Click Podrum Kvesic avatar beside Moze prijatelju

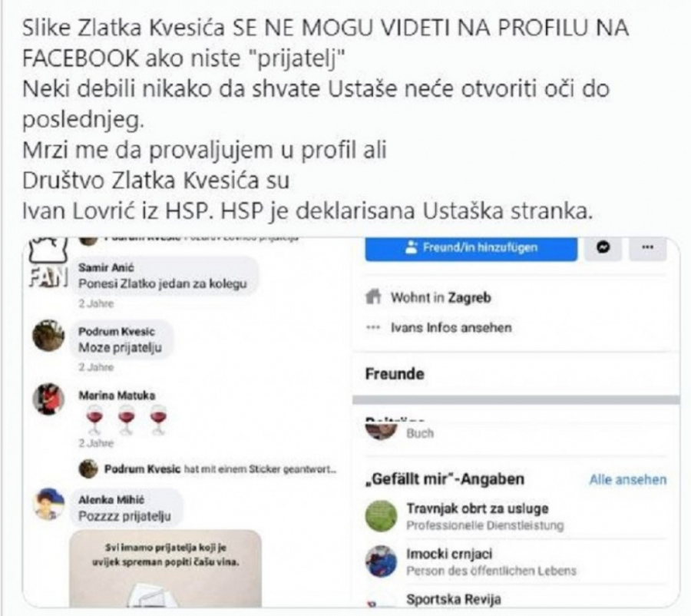click(x=48, y=336)
